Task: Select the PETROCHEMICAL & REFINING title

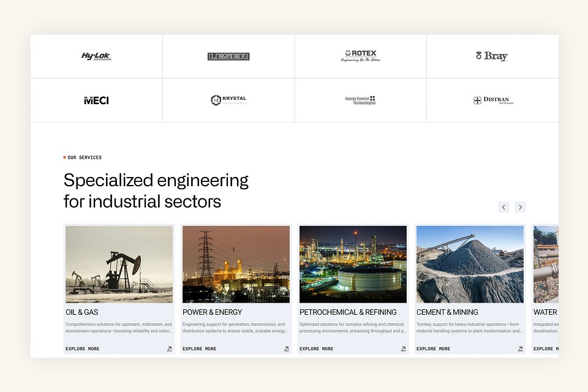Action: point(348,312)
